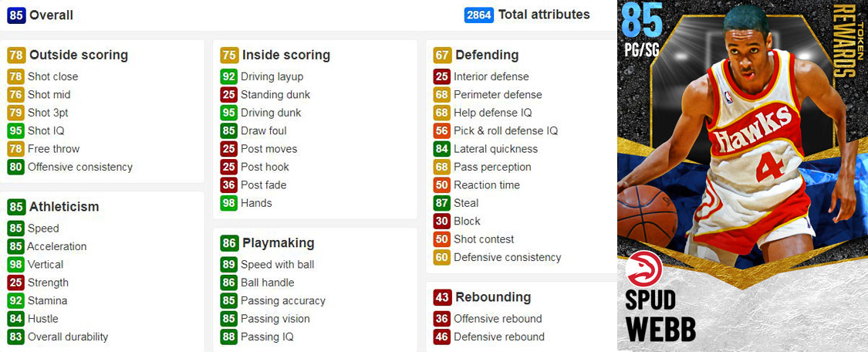Click the Hands rating value 98
Viewport: 868px width, 352px height.
click(228, 203)
